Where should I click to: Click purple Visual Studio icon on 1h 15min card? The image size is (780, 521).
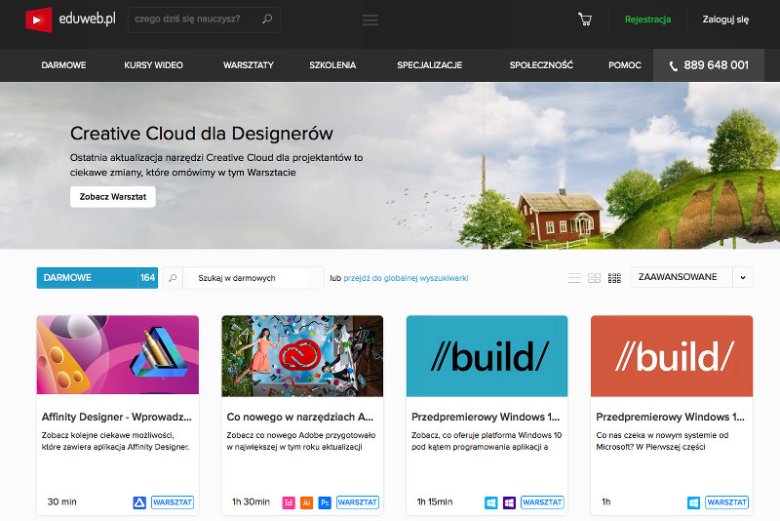(509, 503)
